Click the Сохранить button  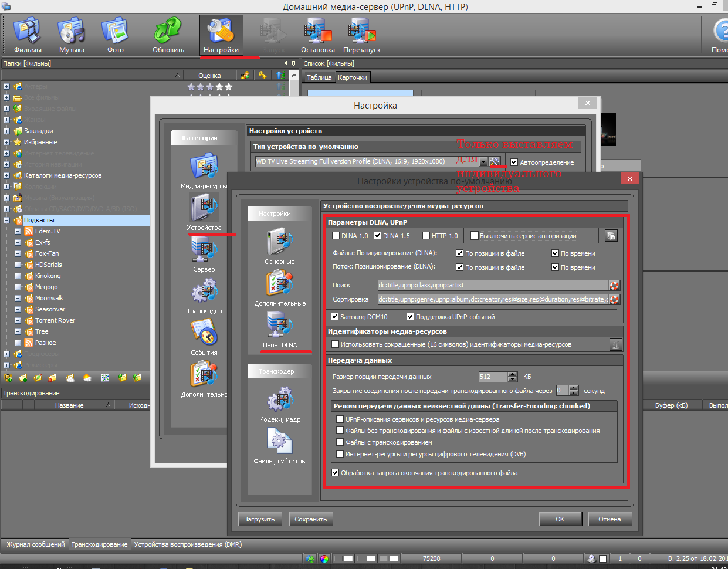[x=310, y=519]
